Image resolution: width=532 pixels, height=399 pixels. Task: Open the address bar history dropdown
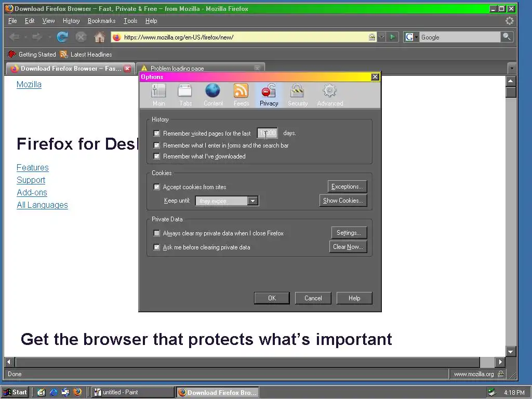tap(382, 37)
